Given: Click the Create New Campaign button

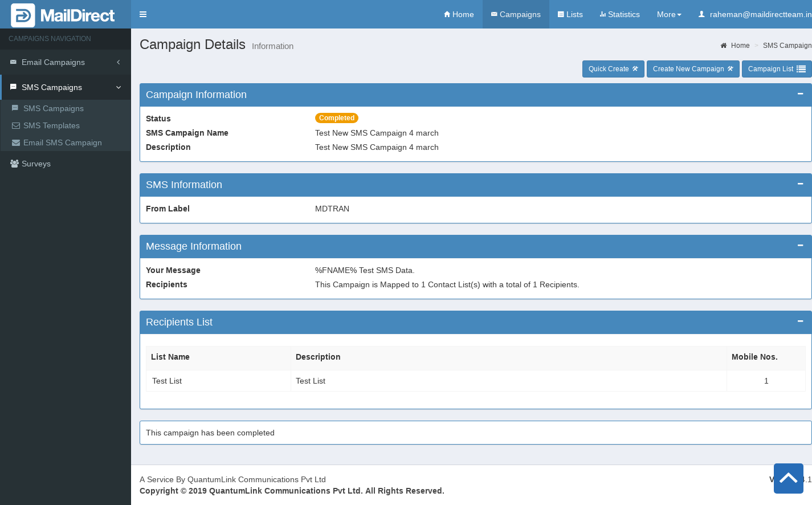Looking at the screenshot, I should 692,69.
